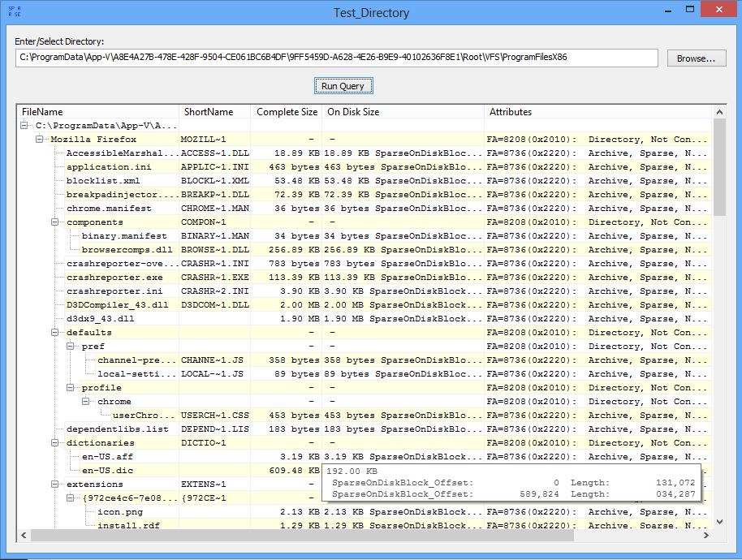Collapse the defaults folder node

point(54,332)
